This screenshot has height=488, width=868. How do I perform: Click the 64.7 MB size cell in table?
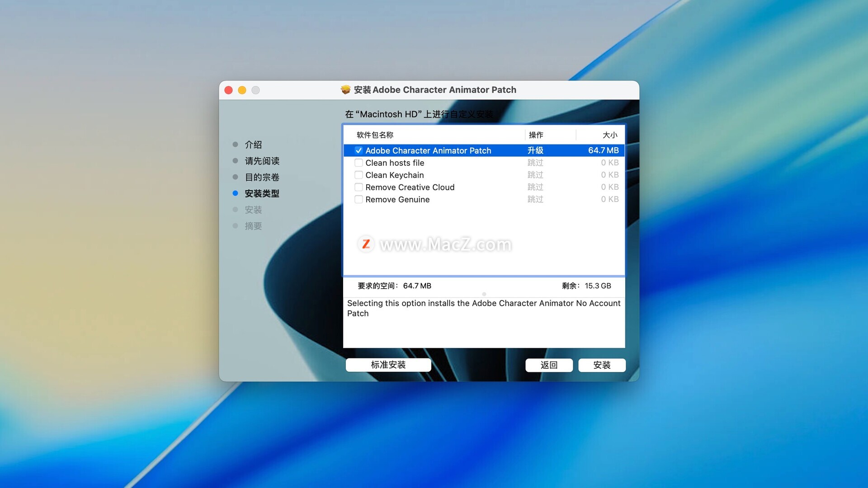[603, 150]
